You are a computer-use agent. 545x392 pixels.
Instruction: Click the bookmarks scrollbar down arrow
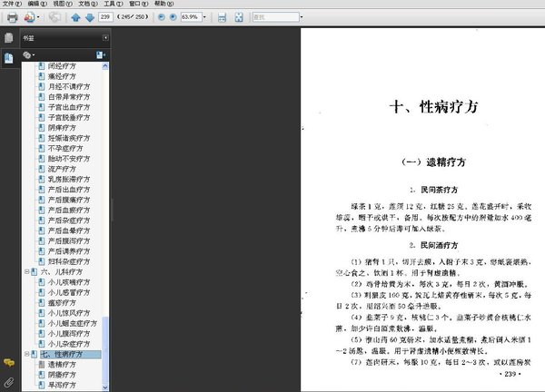tap(105, 387)
